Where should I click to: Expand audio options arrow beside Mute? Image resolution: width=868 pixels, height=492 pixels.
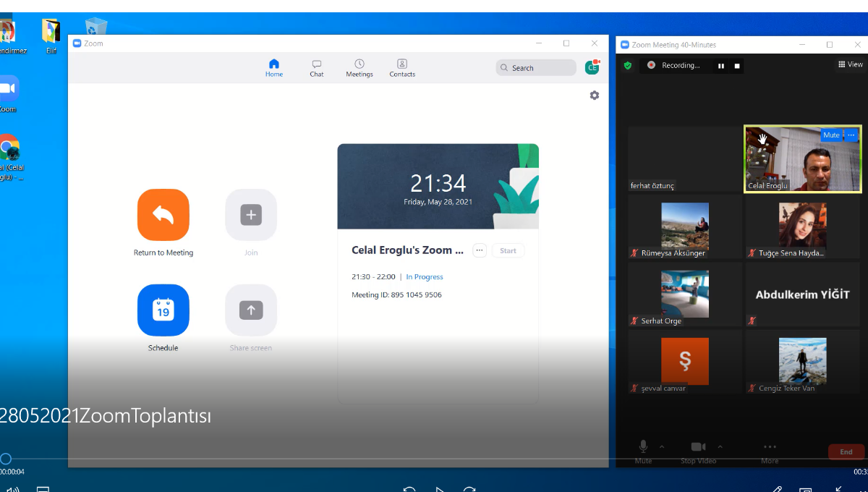click(662, 446)
